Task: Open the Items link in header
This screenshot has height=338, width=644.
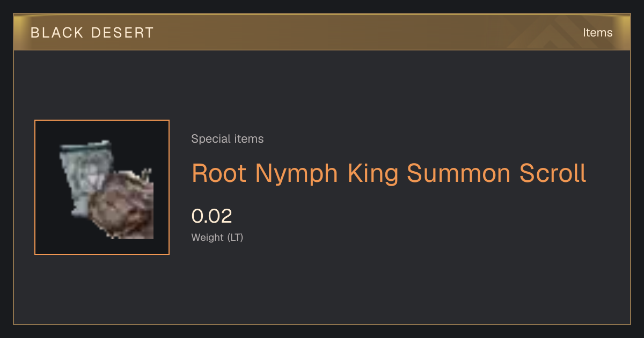Action: coord(597,33)
